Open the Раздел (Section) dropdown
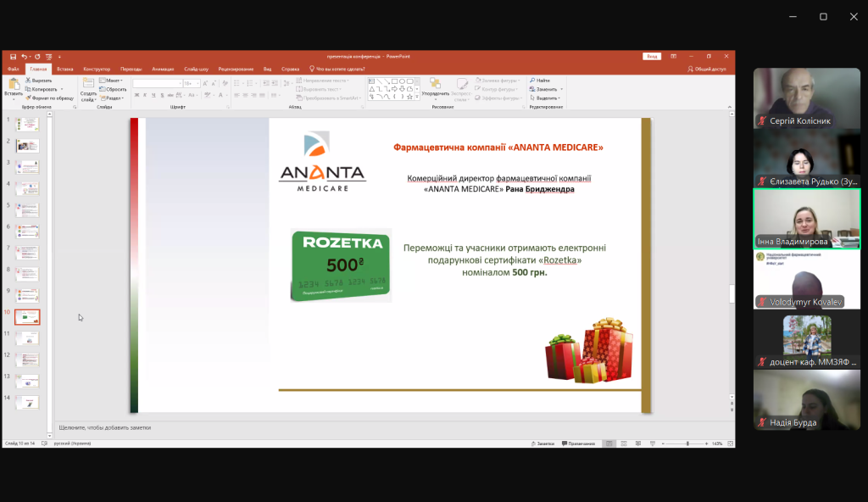 click(112, 98)
